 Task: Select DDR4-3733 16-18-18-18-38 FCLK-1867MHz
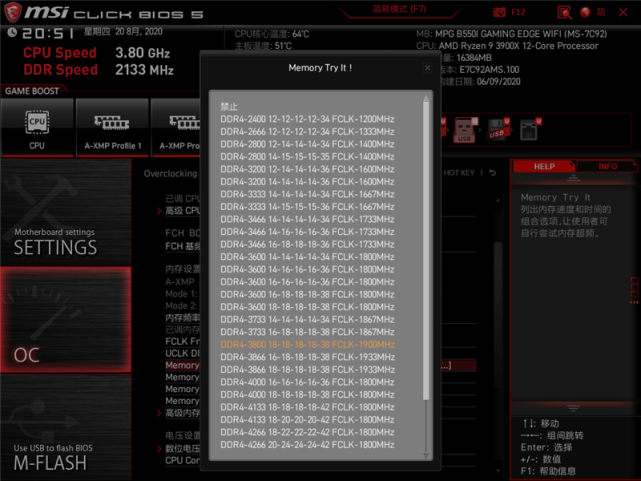coord(307,332)
